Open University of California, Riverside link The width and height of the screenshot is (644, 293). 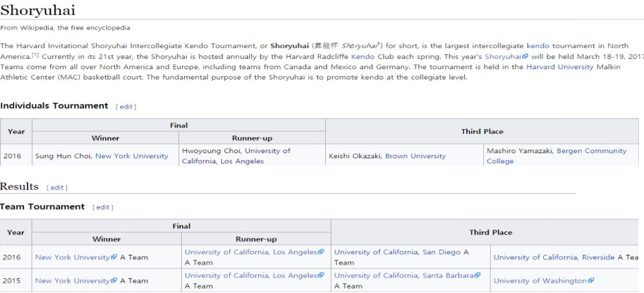coord(554,257)
